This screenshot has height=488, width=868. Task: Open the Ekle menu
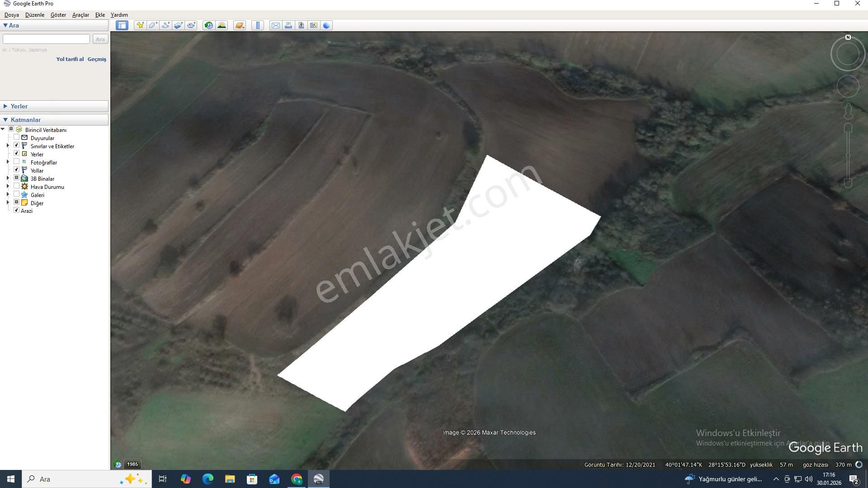pos(100,15)
